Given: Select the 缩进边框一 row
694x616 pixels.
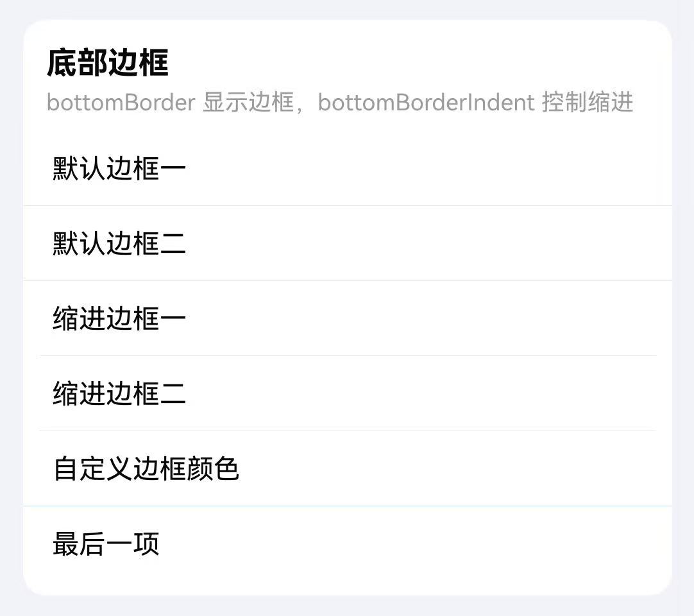Looking at the screenshot, I should coord(346,318).
